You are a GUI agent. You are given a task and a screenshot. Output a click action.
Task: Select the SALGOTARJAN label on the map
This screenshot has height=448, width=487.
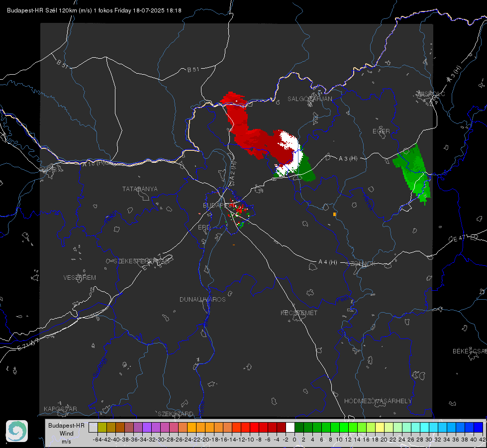point(309,99)
